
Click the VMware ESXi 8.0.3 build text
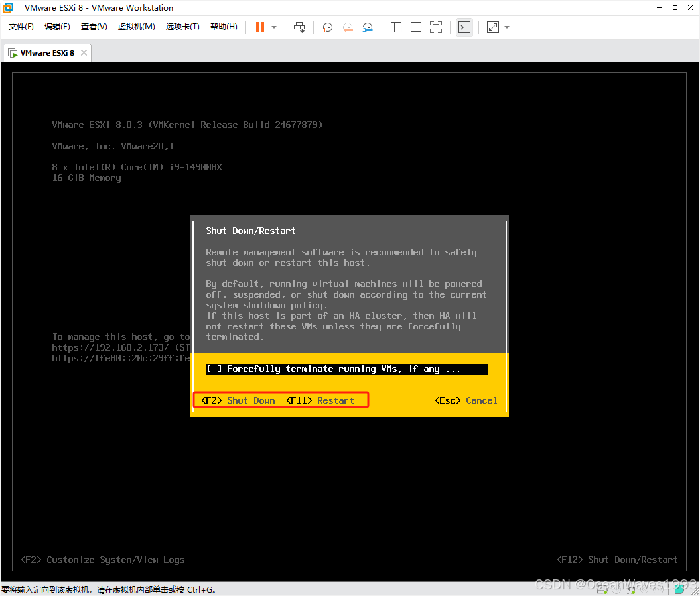(187, 125)
